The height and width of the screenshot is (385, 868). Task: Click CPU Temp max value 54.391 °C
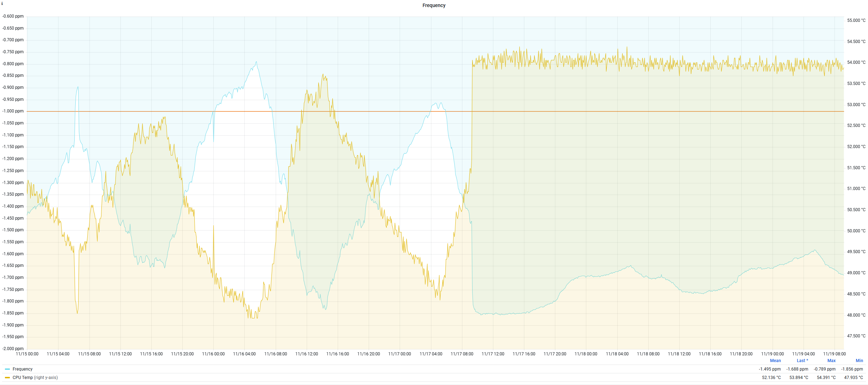pyautogui.click(x=826, y=378)
